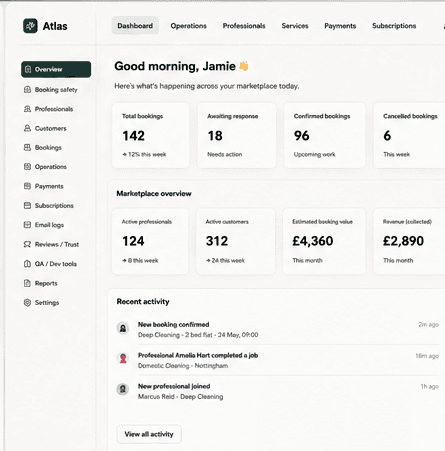This screenshot has width=445, height=451.
Task: Open the Subscriptions top tab
Action: [x=394, y=26]
